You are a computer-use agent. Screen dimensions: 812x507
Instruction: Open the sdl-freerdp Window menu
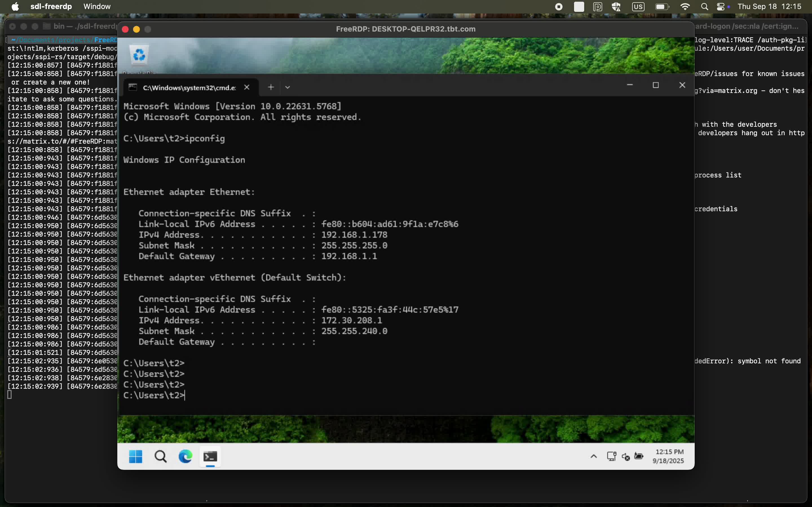pyautogui.click(x=97, y=6)
